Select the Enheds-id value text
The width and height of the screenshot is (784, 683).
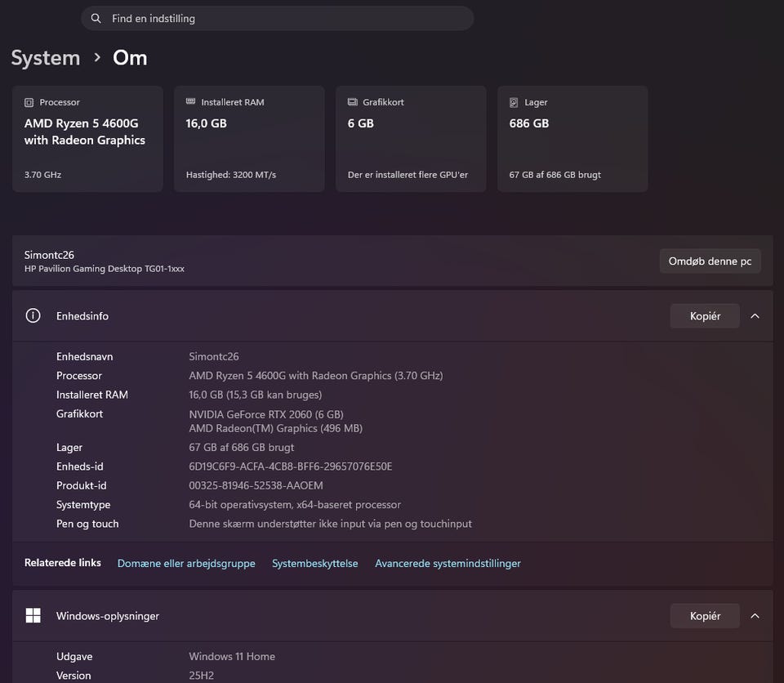pos(291,466)
